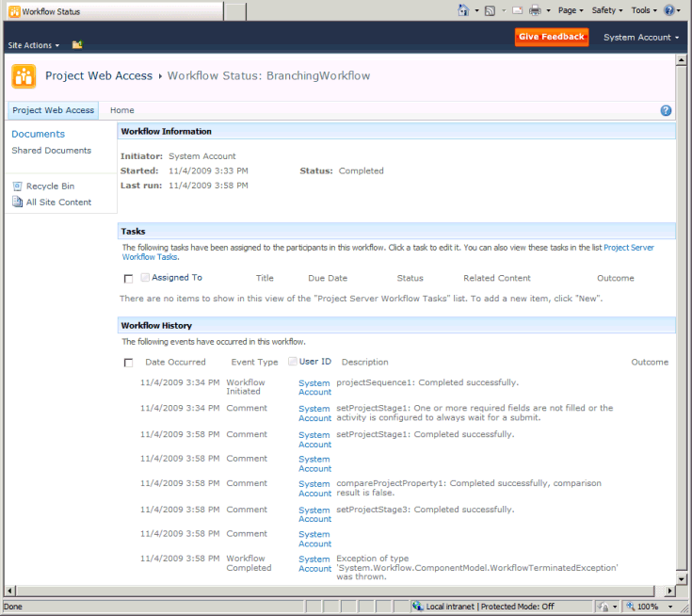Click the Assigned To column header
The image size is (692, 616).
(177, 277)
